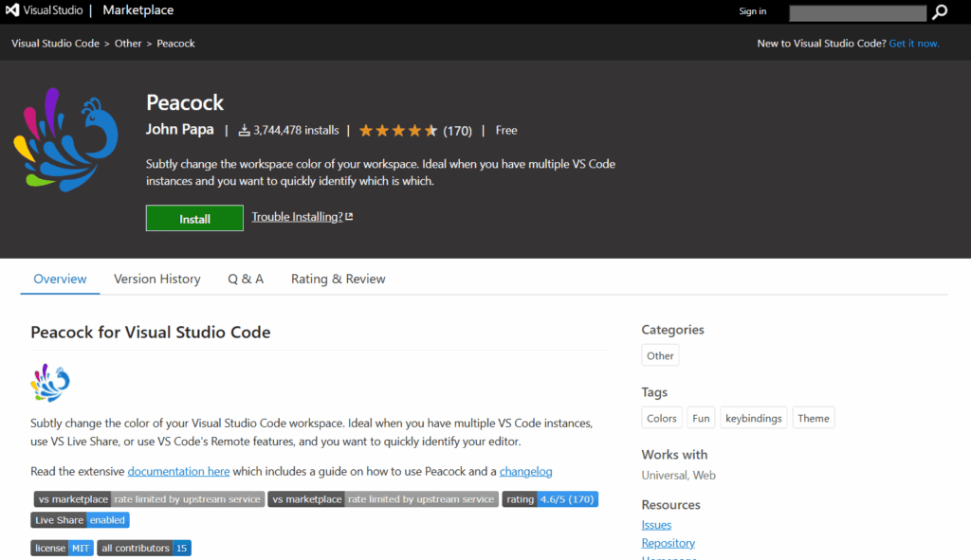This screenshot has height=560, width=971.
Task: Click the rating 4.6/5 badge
Action: [550, 499]
